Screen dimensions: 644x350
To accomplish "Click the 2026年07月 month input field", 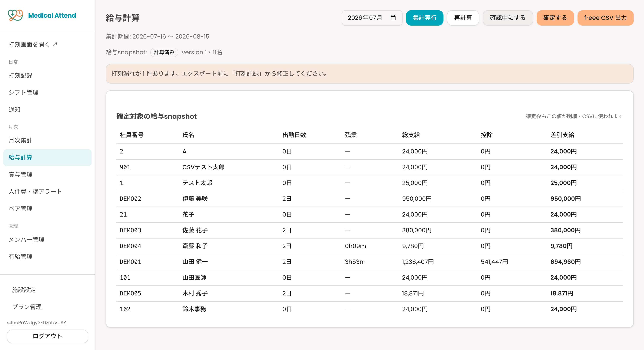I will [x=372, y=18].
